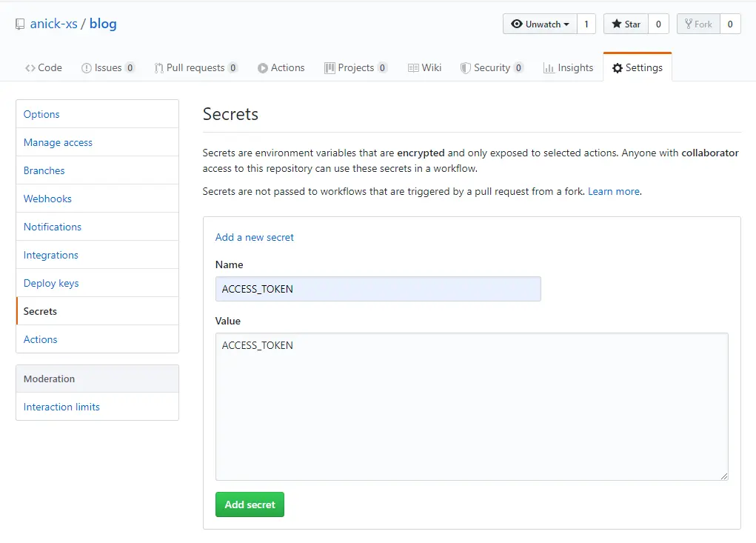Screen dimensions: 756x543
Task: Click inside the secret Value textarea
Action: pyautogui.click(x=472, y=406)
